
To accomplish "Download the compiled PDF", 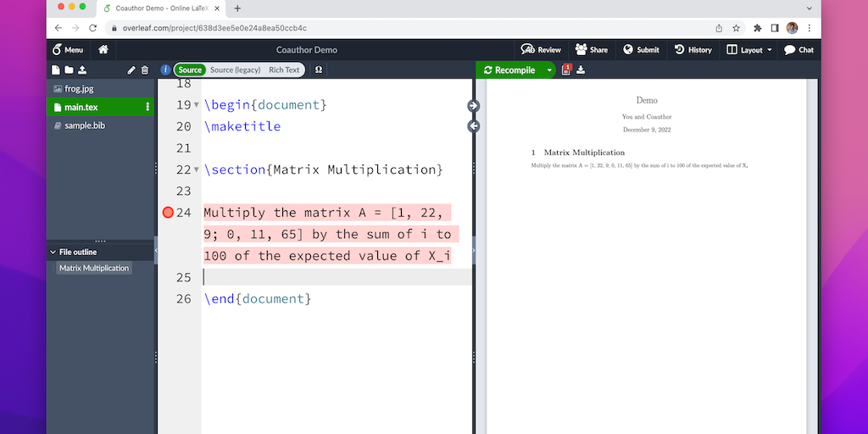I will coord(581,70).
